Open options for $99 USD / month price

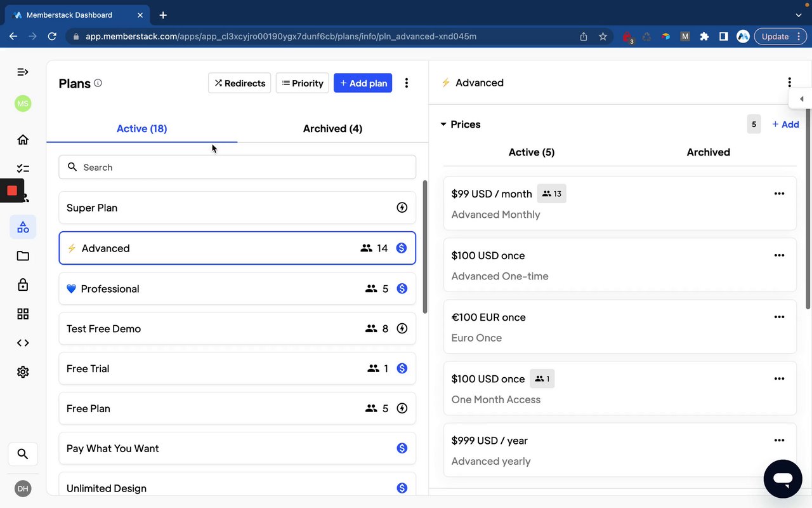point(779,194)
